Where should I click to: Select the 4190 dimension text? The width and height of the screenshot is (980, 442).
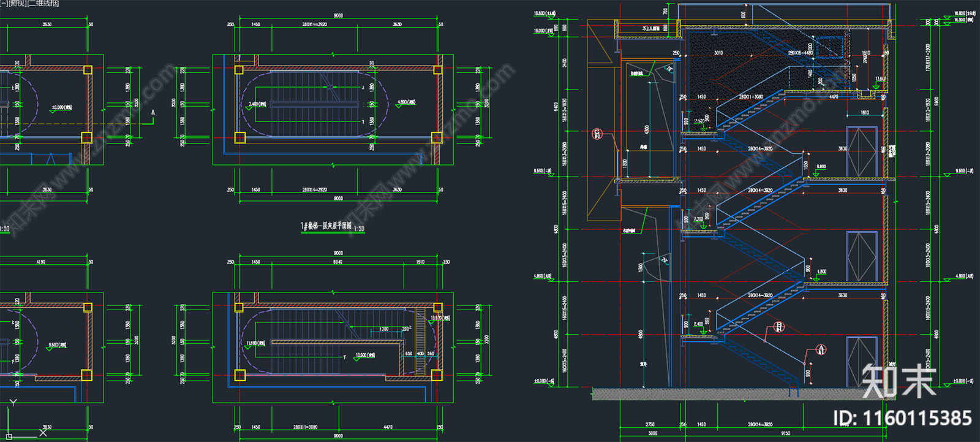41,262
